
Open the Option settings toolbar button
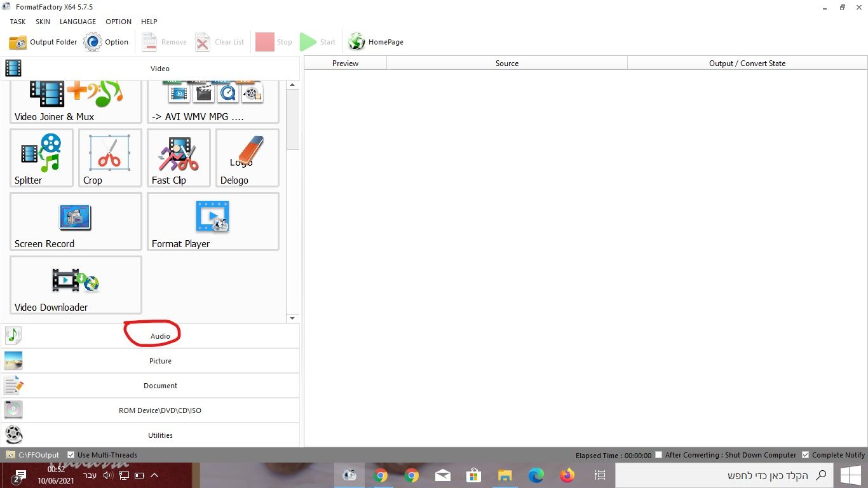106,42
